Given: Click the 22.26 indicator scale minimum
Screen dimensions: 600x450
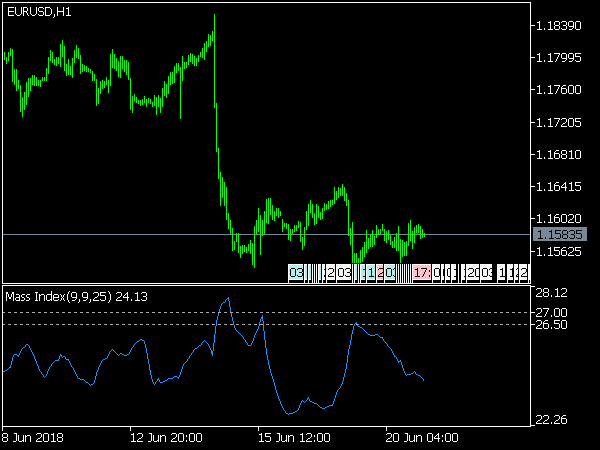Looking at the screenshot, I should (x=551, y=420).
